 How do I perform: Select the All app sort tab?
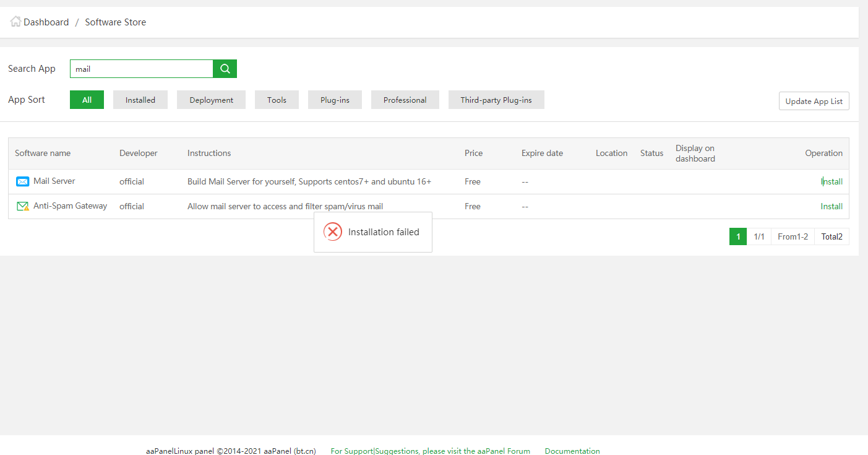coord(87,100)
